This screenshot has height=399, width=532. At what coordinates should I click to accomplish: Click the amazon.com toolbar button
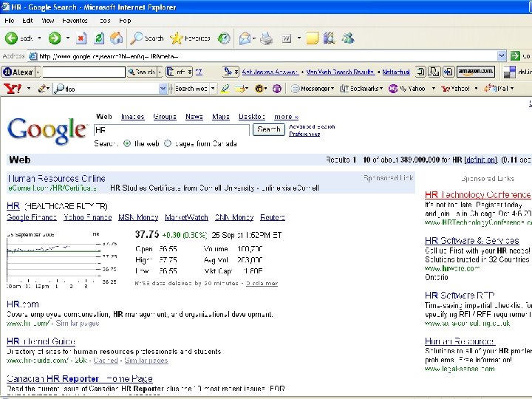pos(476,72)
